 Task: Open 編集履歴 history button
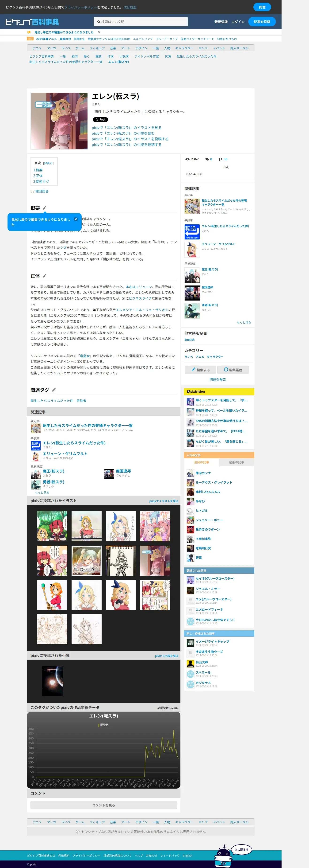[233, 370]
